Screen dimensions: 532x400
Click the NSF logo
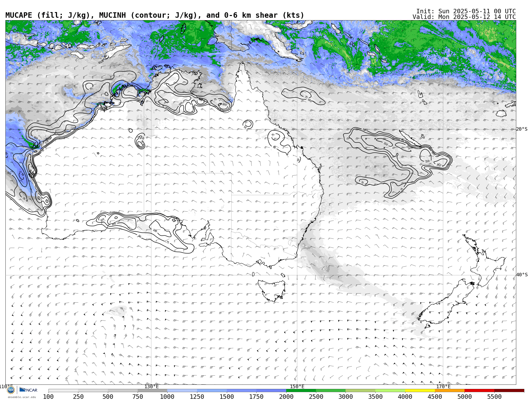11,390
